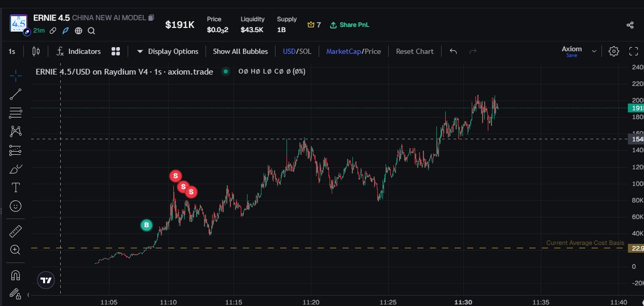
Task: Open the crown holders count 7
Action: tap(314, 25)
